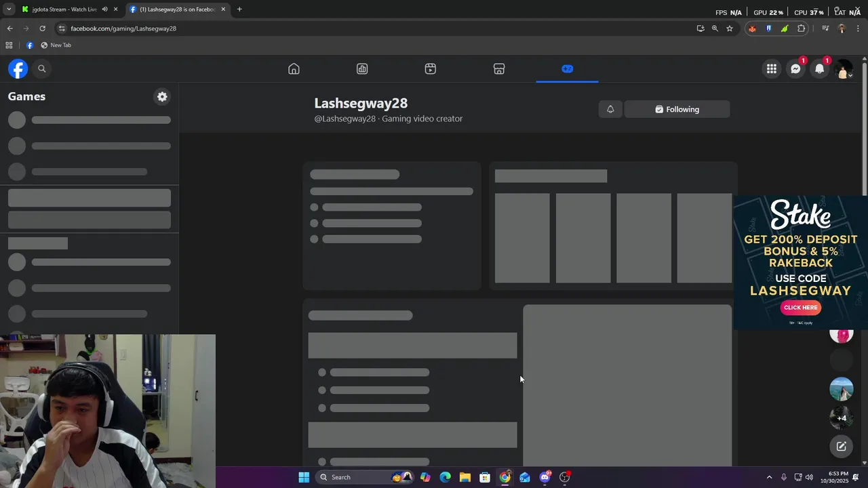Click the install app icon in address bar
The width and height of the screenshot is (868, 488).
pyautogui.click(x=701, y=28)
